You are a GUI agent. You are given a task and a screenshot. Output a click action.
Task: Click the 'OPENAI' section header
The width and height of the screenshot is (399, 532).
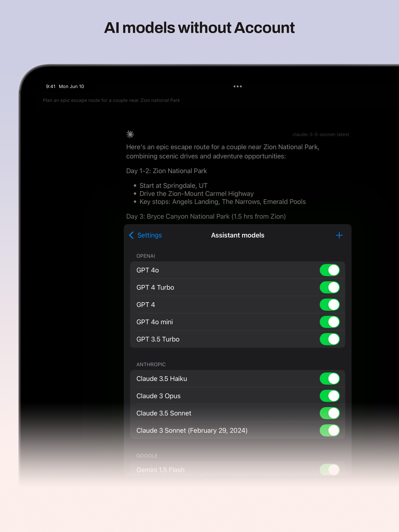point(146,256)
